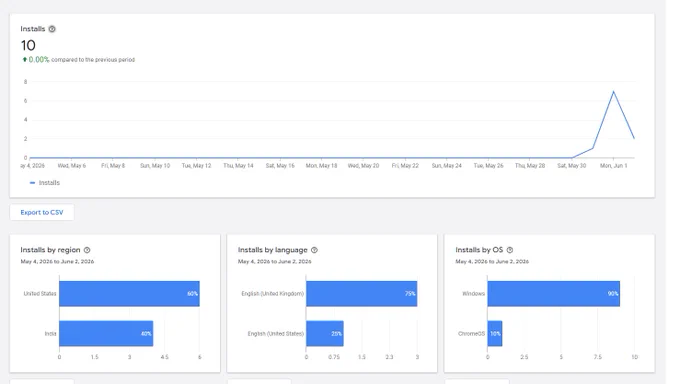Click the 'Sun, May 24' axis label

tap(447, 166)
